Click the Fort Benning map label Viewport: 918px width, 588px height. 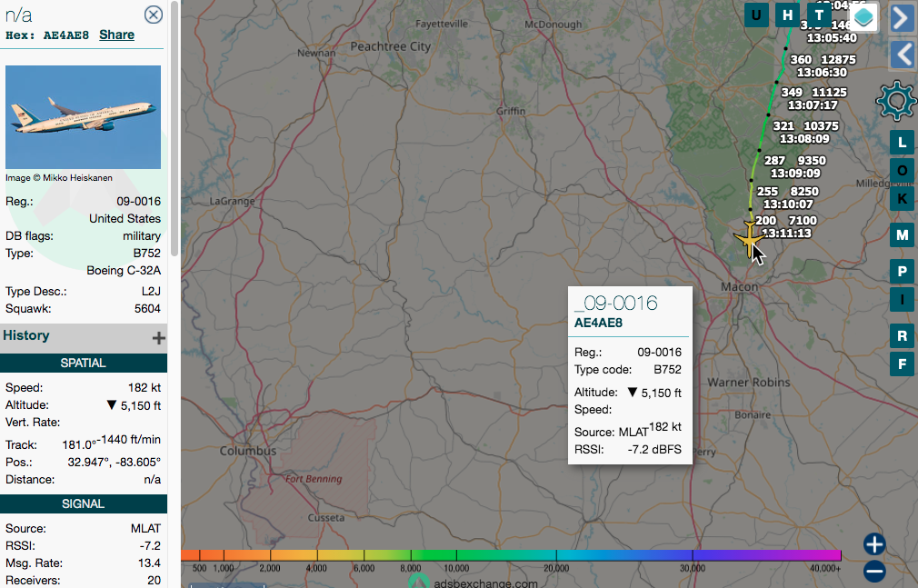tap(314, 479)
